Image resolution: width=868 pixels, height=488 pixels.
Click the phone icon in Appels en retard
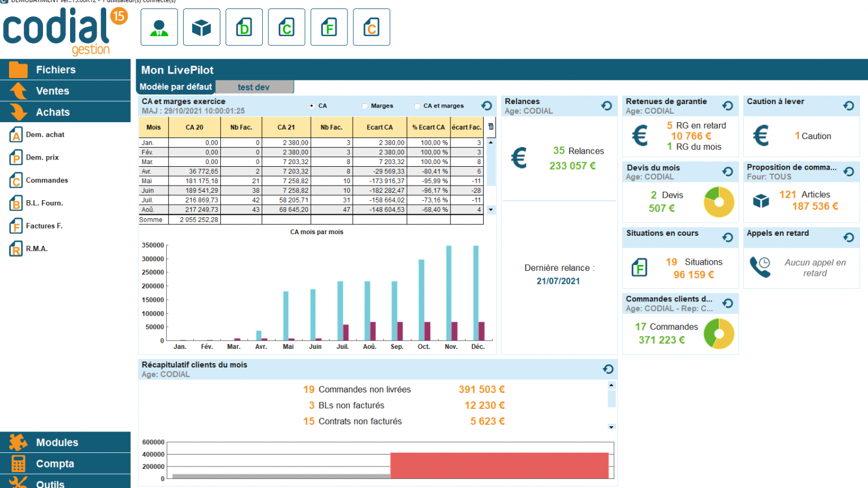(x=760, y=267)
